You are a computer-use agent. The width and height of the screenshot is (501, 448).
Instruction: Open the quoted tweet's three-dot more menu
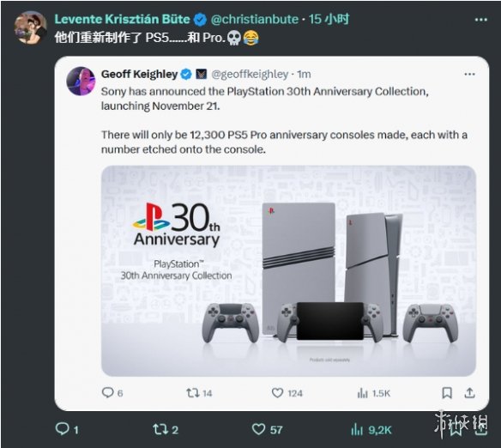(469, 74)
